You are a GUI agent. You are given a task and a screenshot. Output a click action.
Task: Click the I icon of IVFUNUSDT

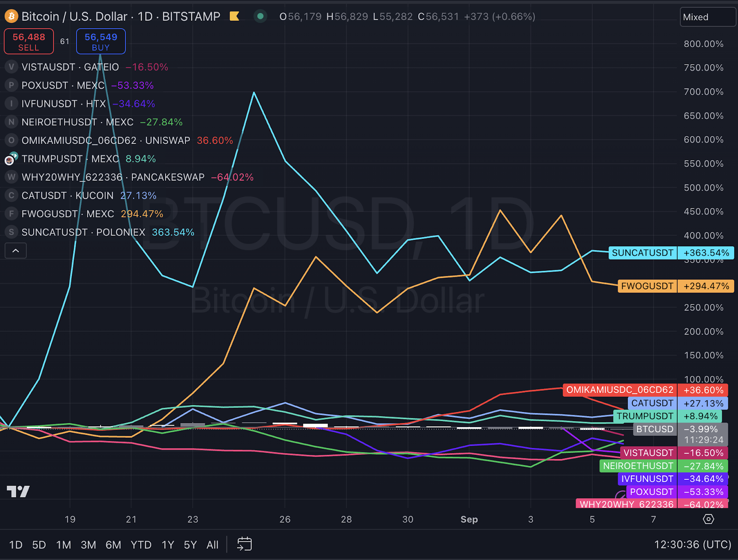tap(11, 104)
